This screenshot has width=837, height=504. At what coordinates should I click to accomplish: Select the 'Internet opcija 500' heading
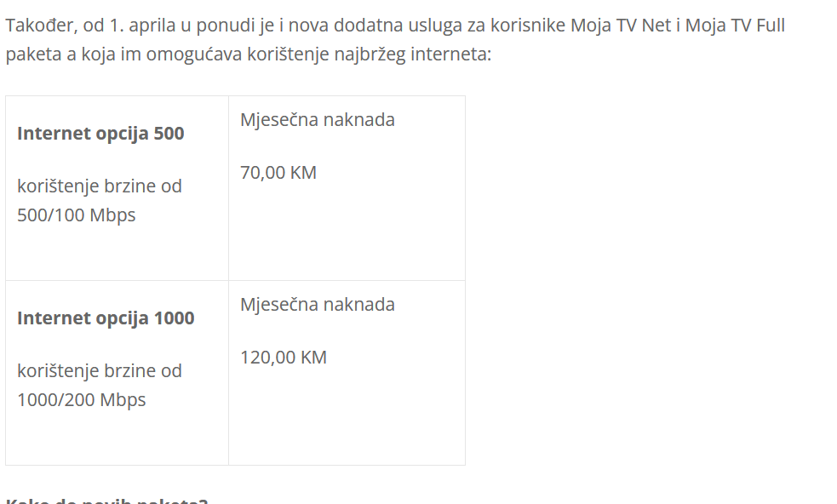coord(100,134)
